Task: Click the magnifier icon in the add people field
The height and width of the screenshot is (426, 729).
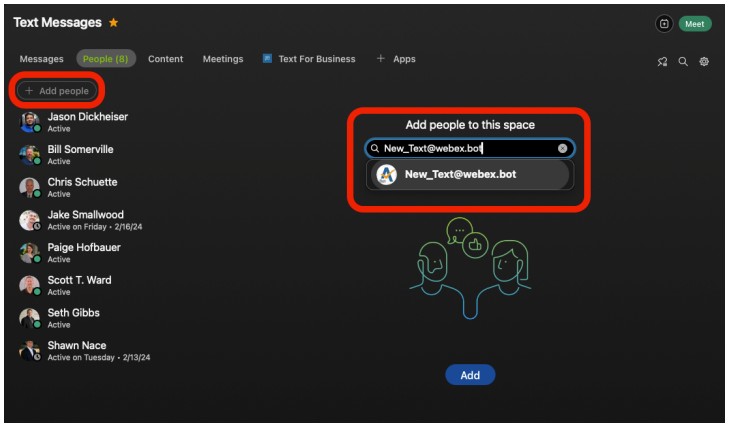Action: click(375, 148)
